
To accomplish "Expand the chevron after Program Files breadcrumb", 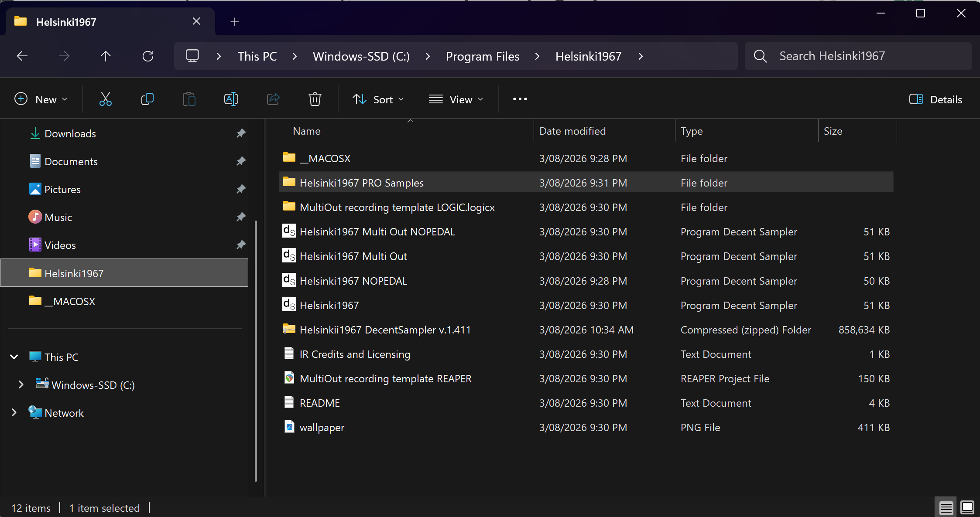I will point(538,56).
